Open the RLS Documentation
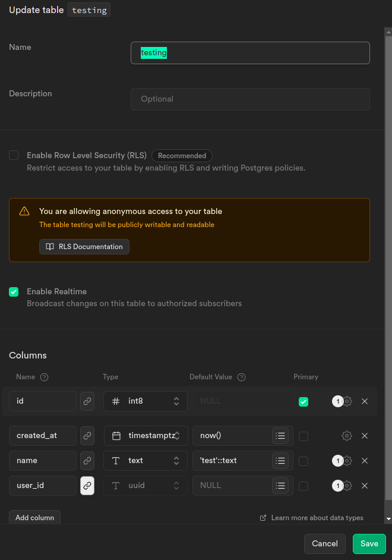 tap(84, 247)
